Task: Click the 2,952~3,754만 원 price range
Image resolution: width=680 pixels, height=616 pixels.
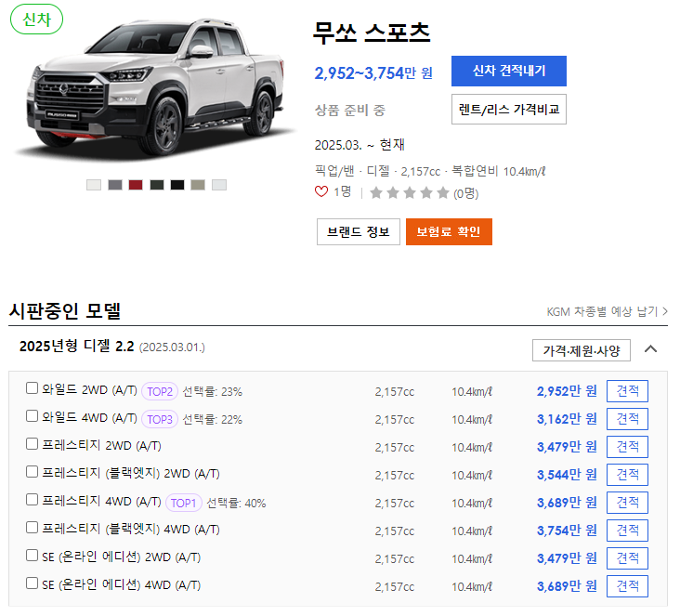Action: point(373,72)
